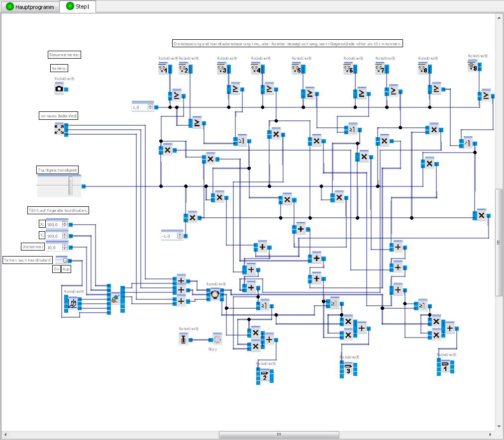The height and width of the screenshot is (440, 504).
Task: Click the Omnidrive block icon
Action: tap(214, 294)
